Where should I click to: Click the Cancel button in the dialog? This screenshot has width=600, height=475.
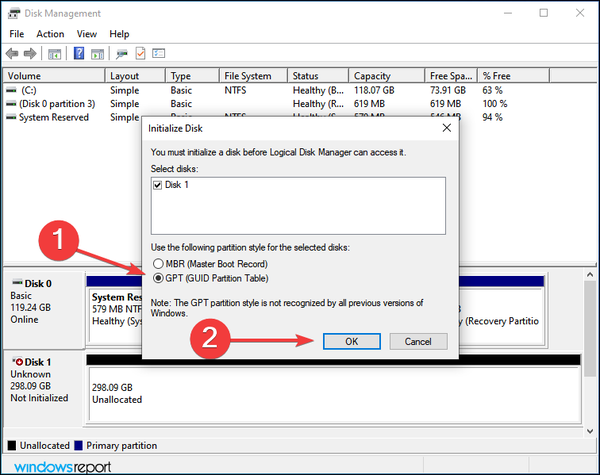[x=418, y=341]
